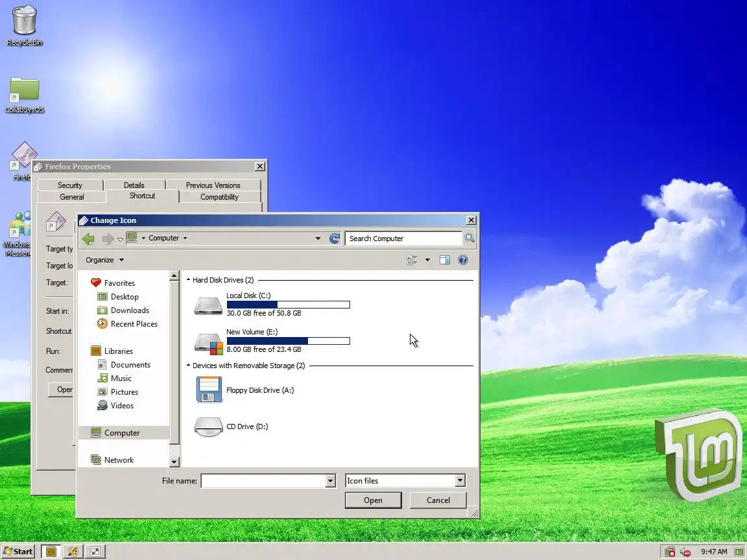Select Desktop under Favorites
Viewport: 747px width, 560px height.
point(124,297)
